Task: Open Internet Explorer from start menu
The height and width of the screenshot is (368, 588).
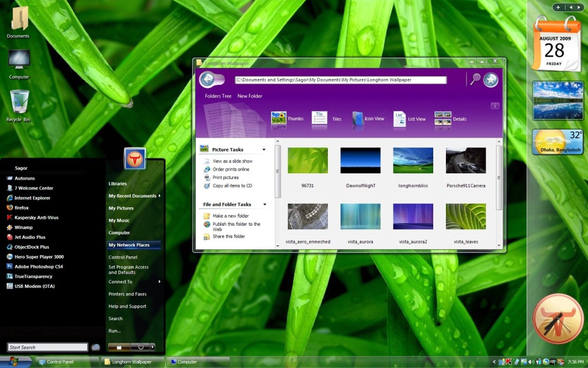Action: click(32, 198)
